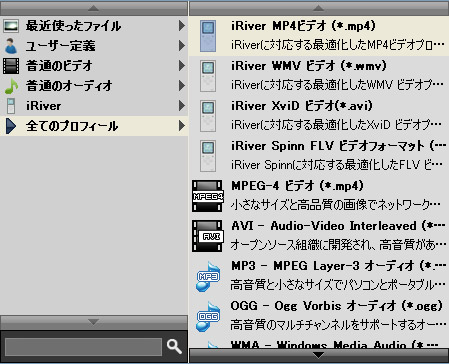
Task: Click description 高音質と小さなサイズでパソコンとポータブル…
Action: point(338,285)
